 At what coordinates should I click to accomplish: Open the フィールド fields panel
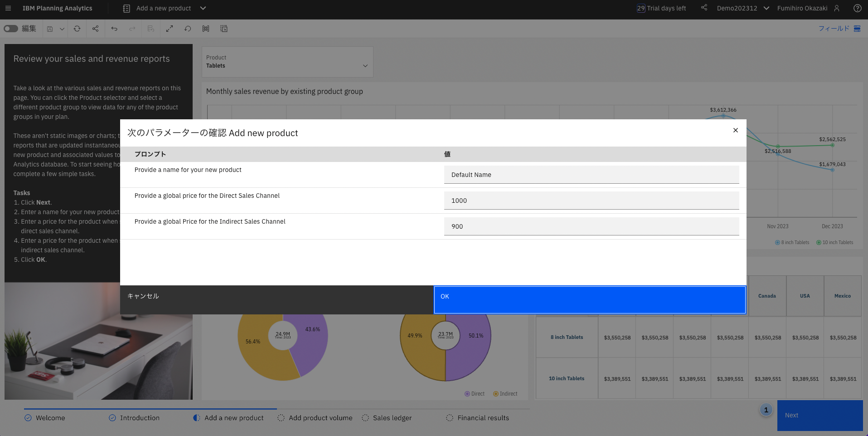click(839, 28)
